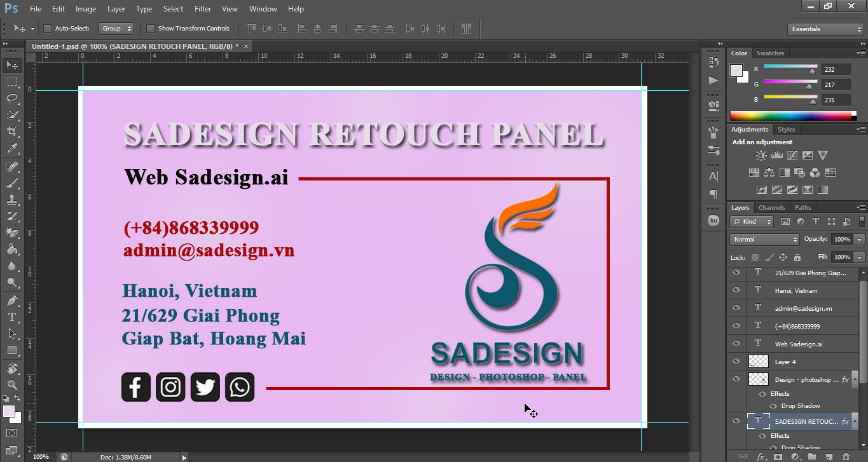Select the Web Sadesign.ai layer
This screenshot has height=462, width=868.
click(799, 344)
